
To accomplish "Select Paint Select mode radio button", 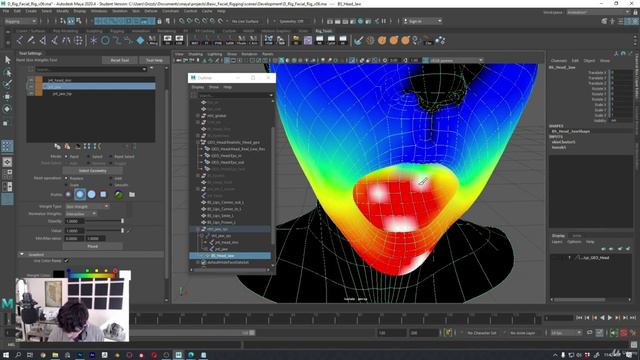I will pos(111,157).
